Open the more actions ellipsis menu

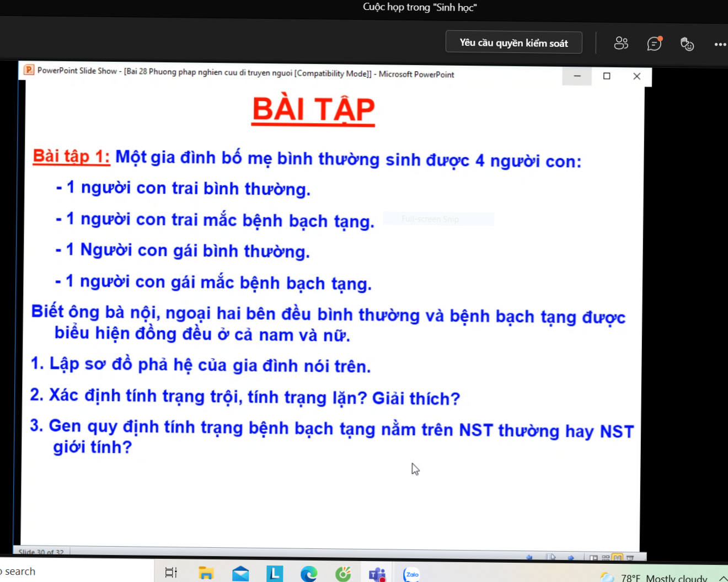point(720,44)
